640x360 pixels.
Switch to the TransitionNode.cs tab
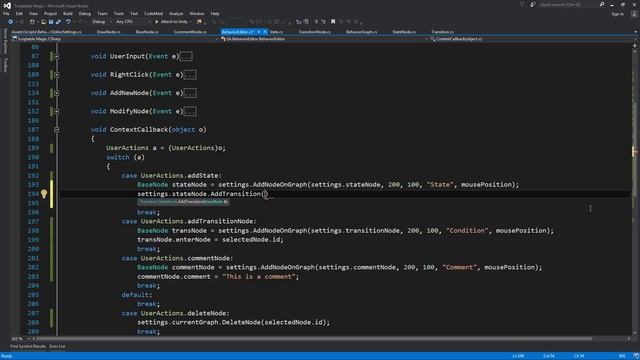(x=314, y=32)
